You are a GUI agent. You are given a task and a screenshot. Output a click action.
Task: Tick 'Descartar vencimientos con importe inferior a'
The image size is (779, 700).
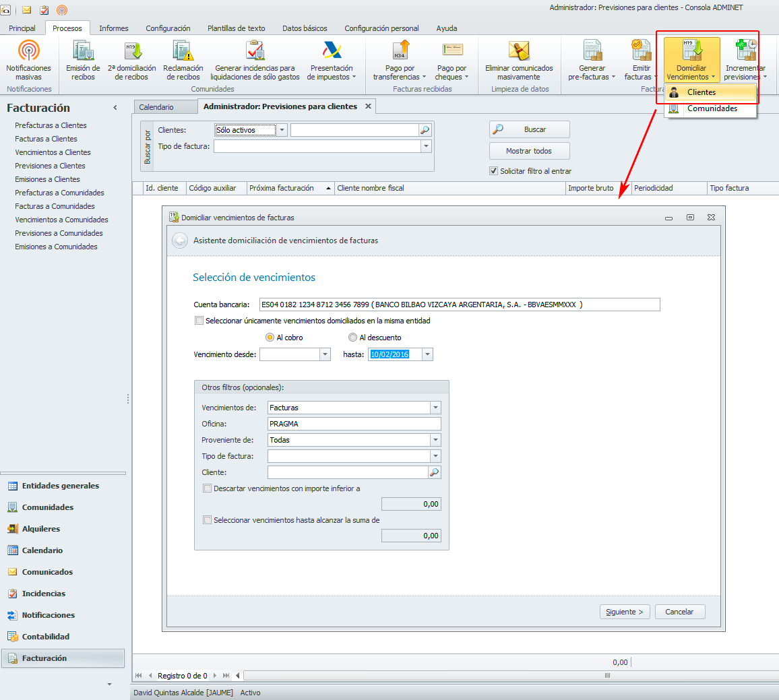point(208,488)
